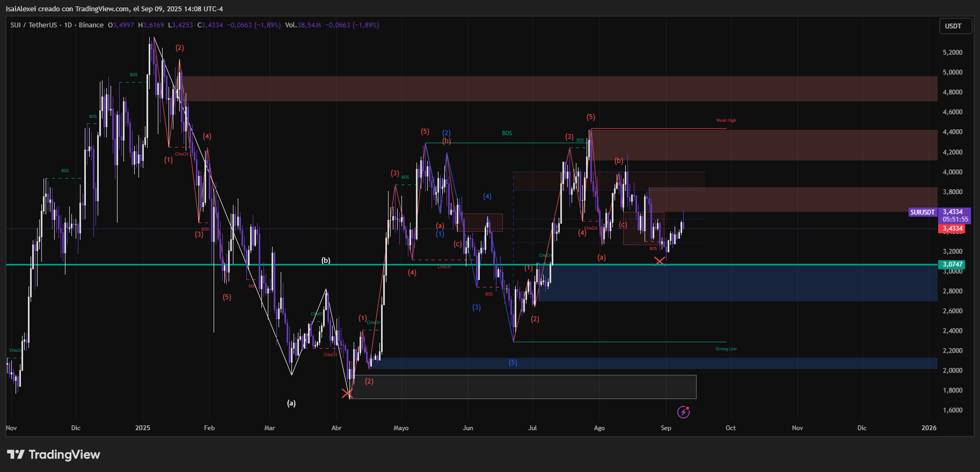
Task: Click the Weak High label
Action: pos(726,121)
